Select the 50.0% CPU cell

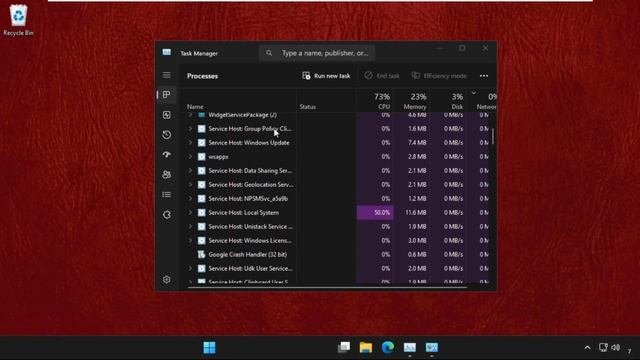[375, 213]
